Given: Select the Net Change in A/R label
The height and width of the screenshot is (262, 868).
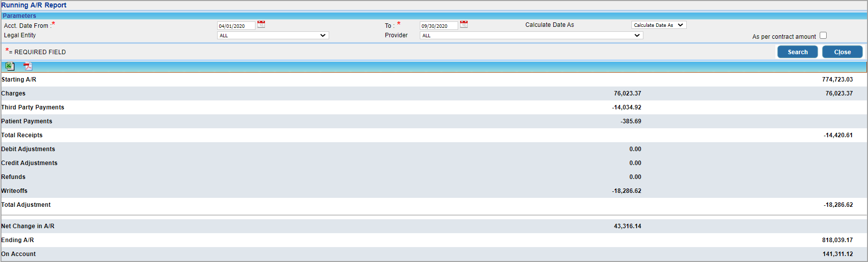Looking at the screenshot, I should (x=28, y=226).
